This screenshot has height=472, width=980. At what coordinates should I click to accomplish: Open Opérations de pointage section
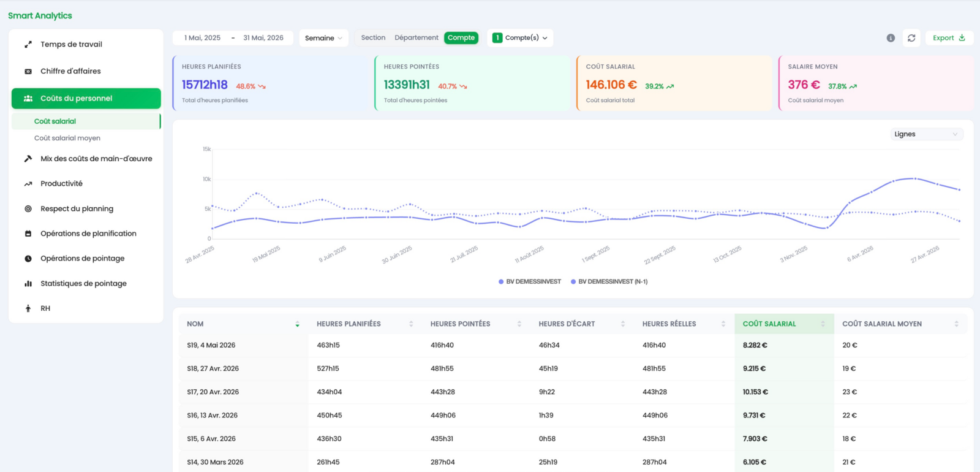point(86,259)
